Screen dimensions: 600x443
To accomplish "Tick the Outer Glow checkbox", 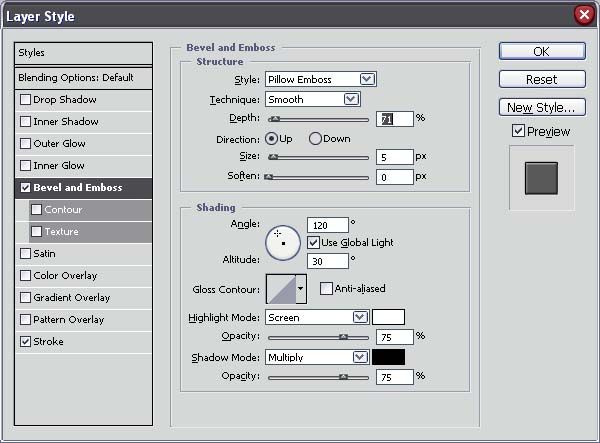I will 25,143.
